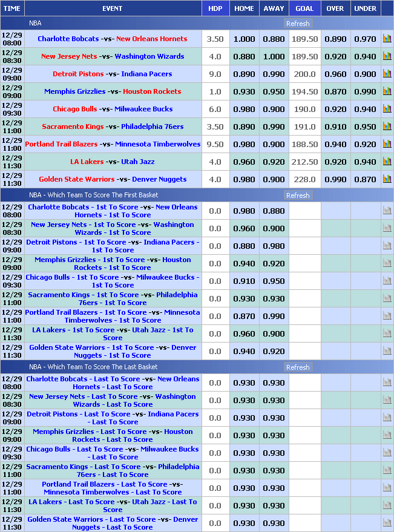Refresh the First Basket section

click(298, 195)
